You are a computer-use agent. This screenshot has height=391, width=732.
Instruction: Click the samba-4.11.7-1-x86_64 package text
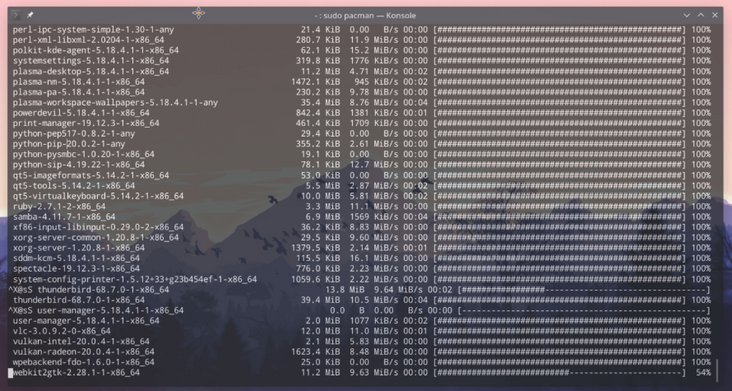tap(64, 216)
